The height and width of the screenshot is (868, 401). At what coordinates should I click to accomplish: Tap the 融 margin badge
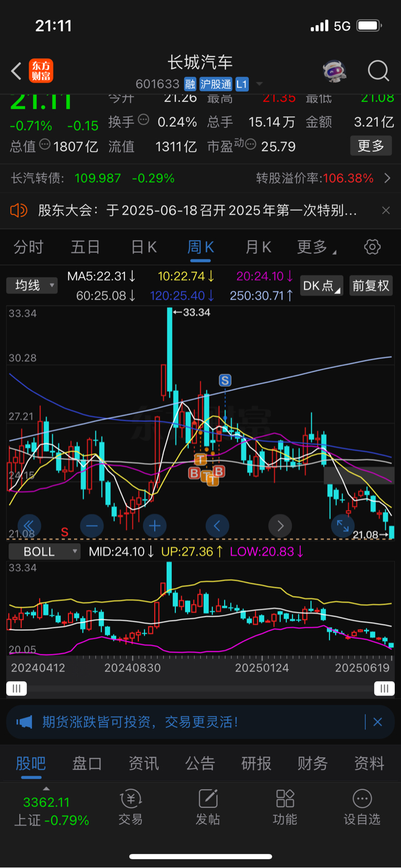[x=190, y=84]
